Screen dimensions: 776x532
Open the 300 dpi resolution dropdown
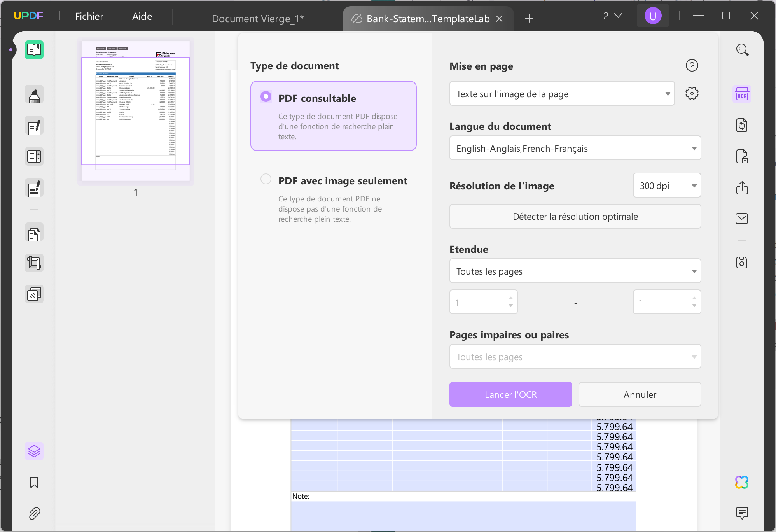pyautogui.click(x=667, y=185)
